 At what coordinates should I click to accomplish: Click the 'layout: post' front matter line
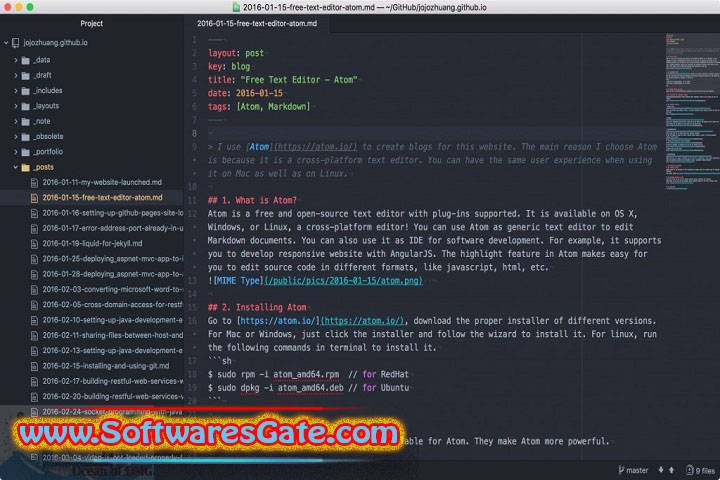tap(236, 53)
